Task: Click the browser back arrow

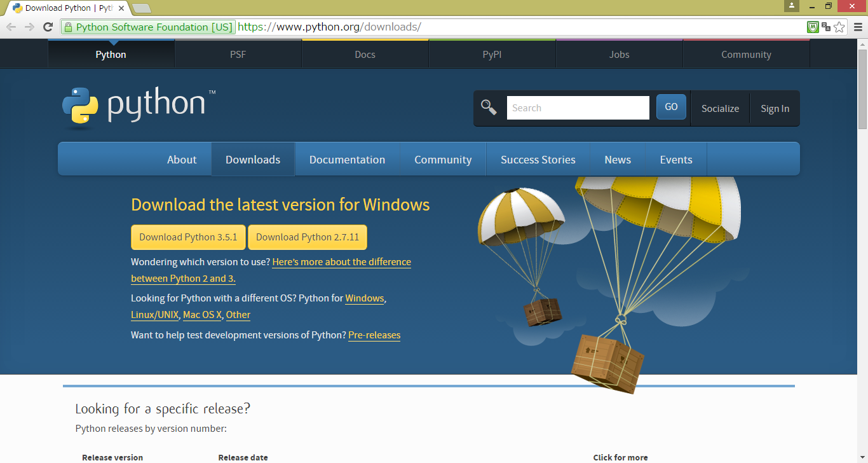Action: pyautogui.click(x=11, y=27)
